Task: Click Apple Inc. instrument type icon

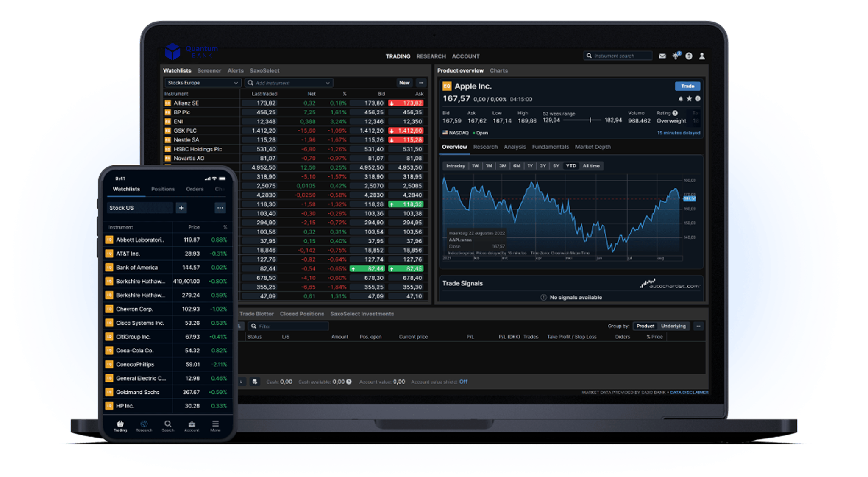Action: pos(447,86)
